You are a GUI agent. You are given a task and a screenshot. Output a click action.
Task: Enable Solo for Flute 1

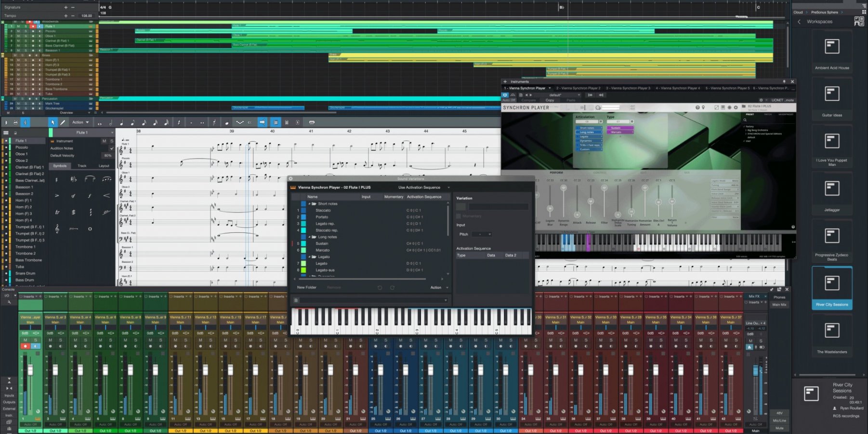click(112, 141)
